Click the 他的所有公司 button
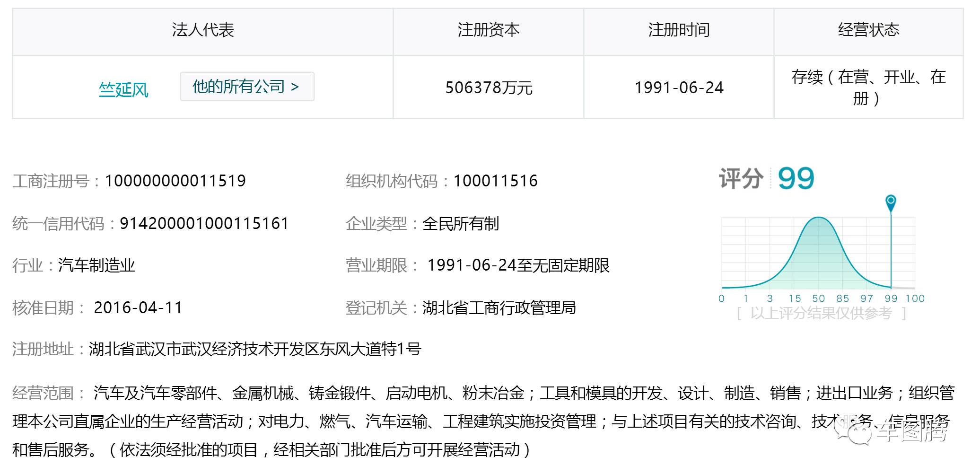980x474 pixels. tap(247, 87)
